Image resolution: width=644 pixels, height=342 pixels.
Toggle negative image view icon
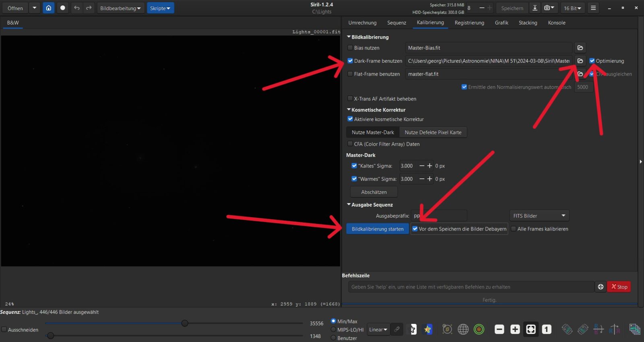click(413, 330)
